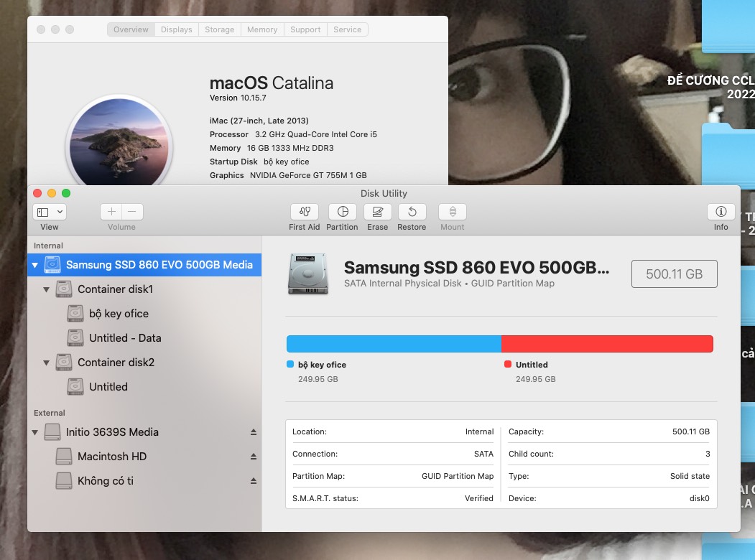Image resolution: width=755 pixels, height=560 pixels.
Task: Open the Info inspector button
Action: (721, 212)
